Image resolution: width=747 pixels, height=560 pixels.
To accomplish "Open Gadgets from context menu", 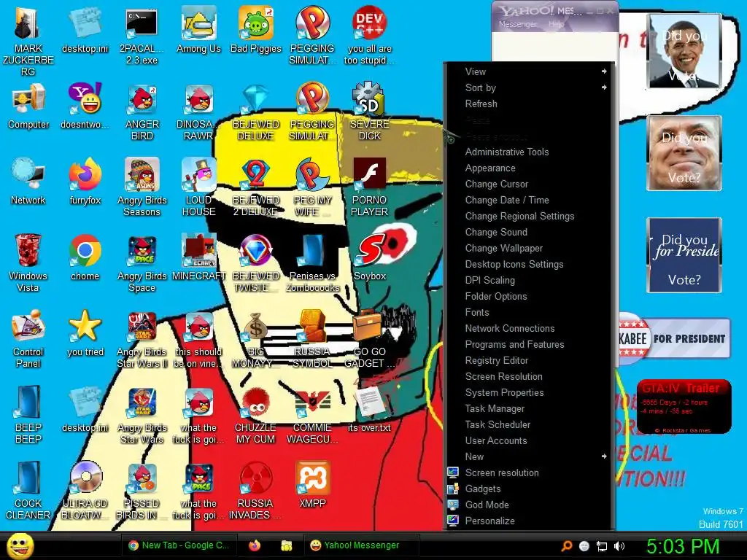I will pos(529,489).
